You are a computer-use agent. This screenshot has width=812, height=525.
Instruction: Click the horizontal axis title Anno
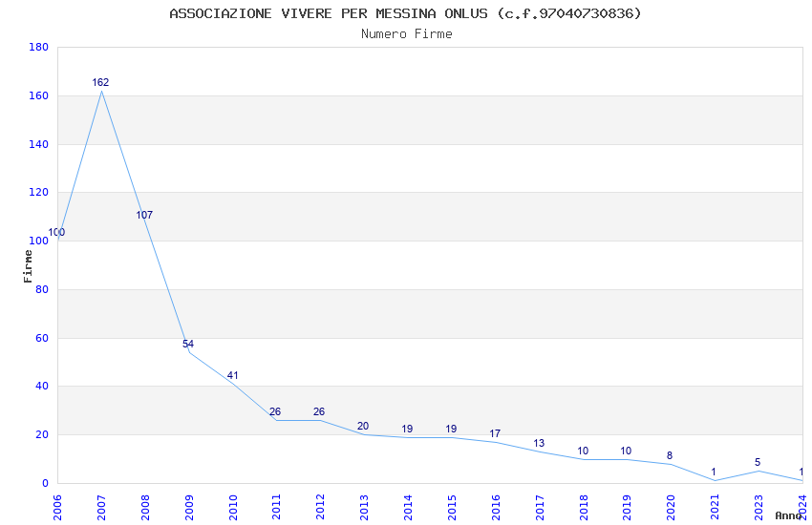tap(788, 515)
